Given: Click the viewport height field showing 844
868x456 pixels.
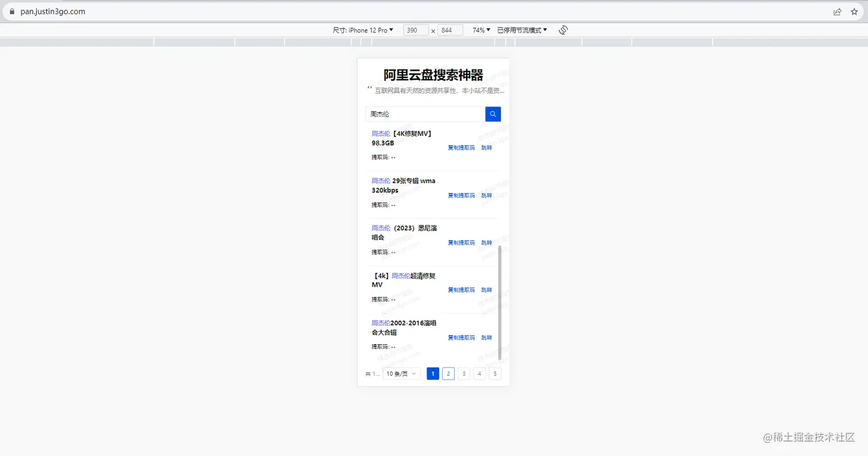Looking at the screenshot, I should (450, 30).
